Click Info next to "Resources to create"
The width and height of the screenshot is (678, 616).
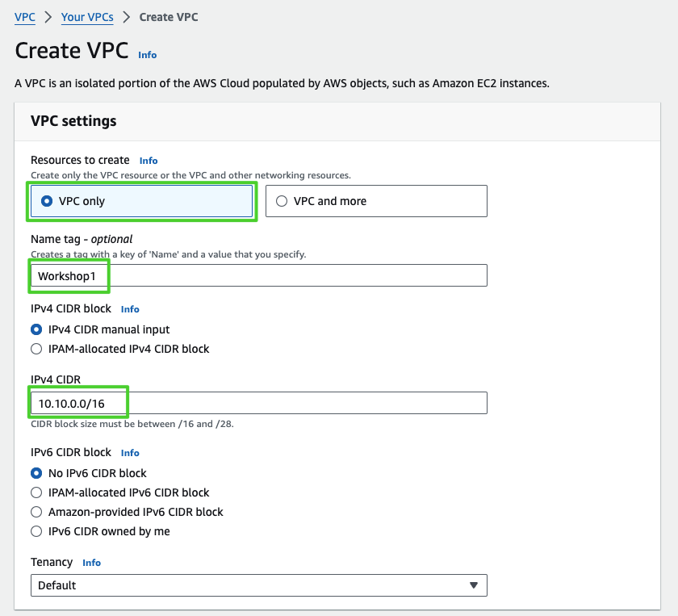149,160
